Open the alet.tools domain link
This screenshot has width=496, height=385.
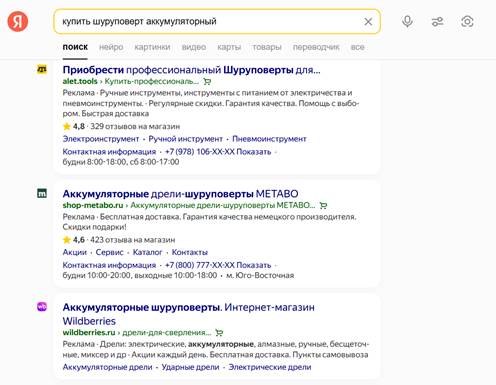pos(80,81)
